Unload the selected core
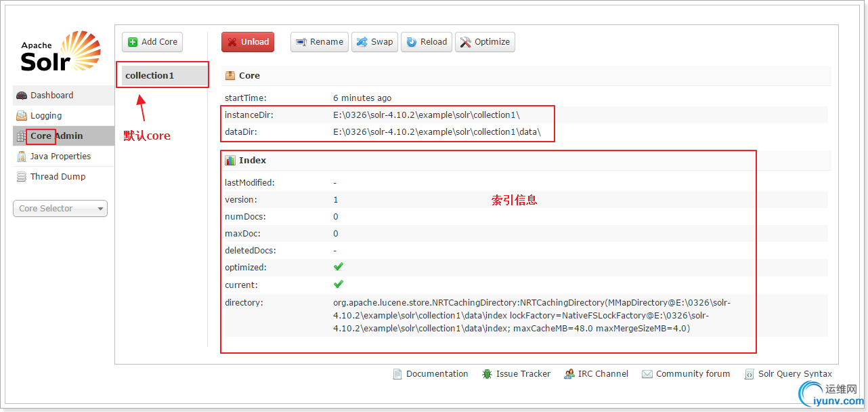Viewport: 868px width, 412px height. coord(248,42)
